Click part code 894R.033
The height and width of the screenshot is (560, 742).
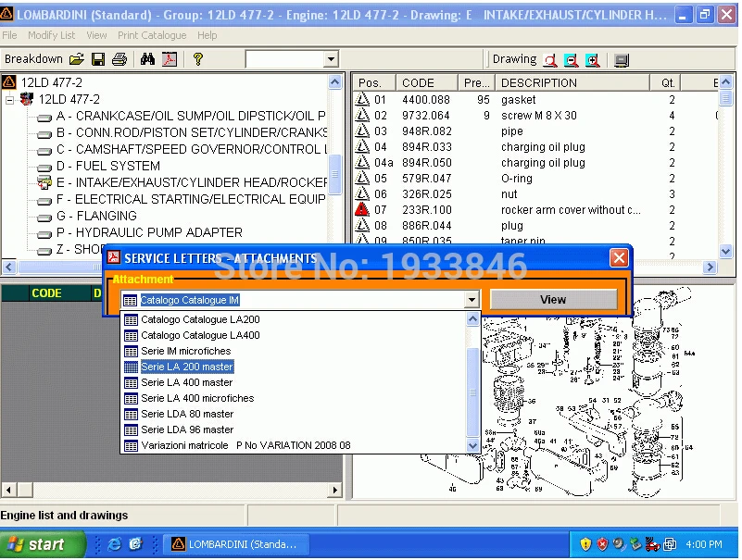click(x=427, y=146)
